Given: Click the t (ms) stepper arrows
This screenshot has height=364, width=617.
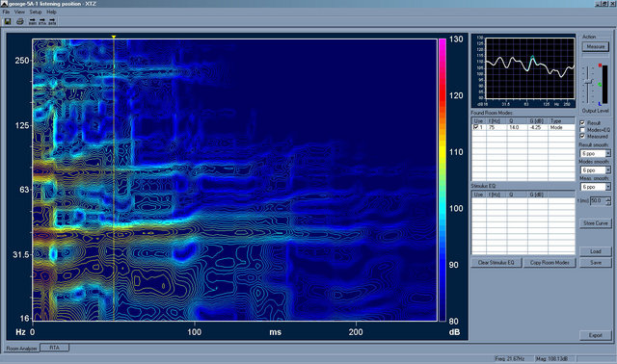Looking at the screenshot, I should (608, 201).
